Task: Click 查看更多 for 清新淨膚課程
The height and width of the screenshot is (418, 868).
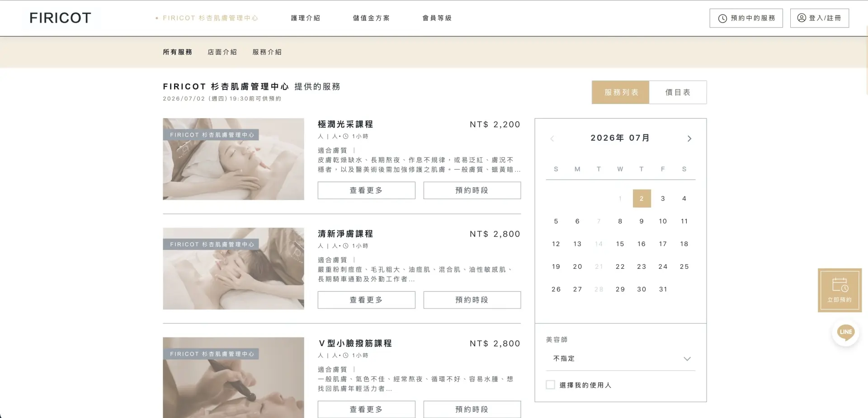Action: tap(366, 300)
